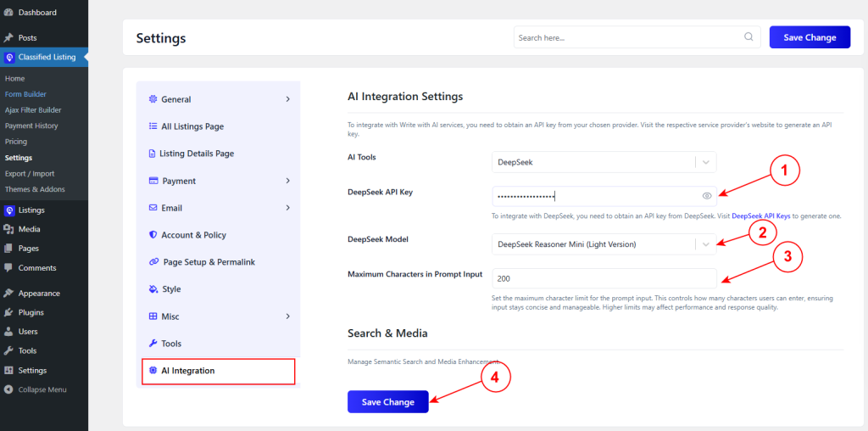Image resolution: width=868 pixels, height=431 pixels.
Task: Click the Listings sidebar icon
Action: (x=8, y=210)
